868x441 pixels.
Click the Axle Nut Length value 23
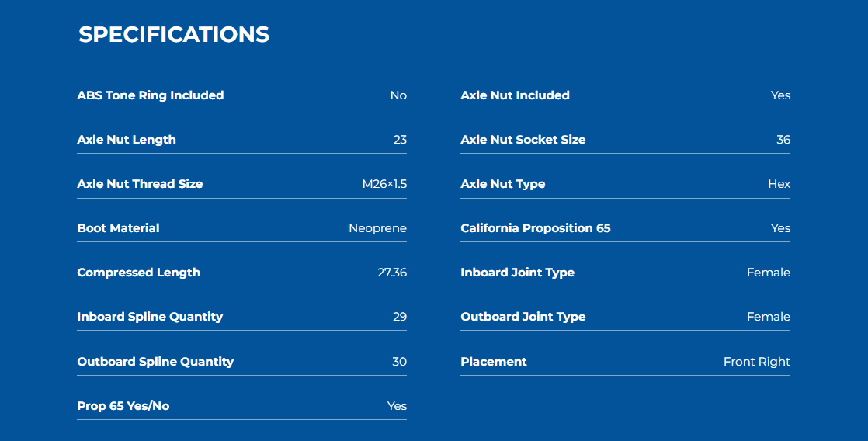(x=401, y=140)
